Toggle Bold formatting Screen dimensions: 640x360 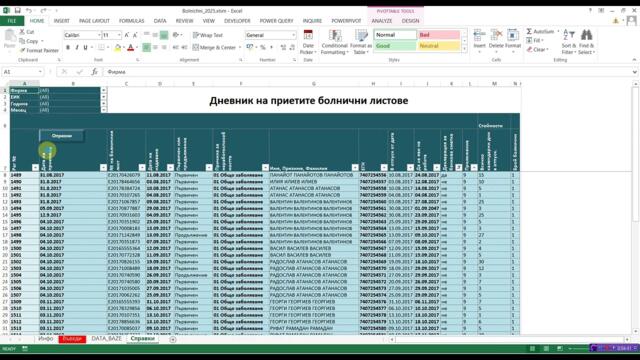[x=68, y=47]
